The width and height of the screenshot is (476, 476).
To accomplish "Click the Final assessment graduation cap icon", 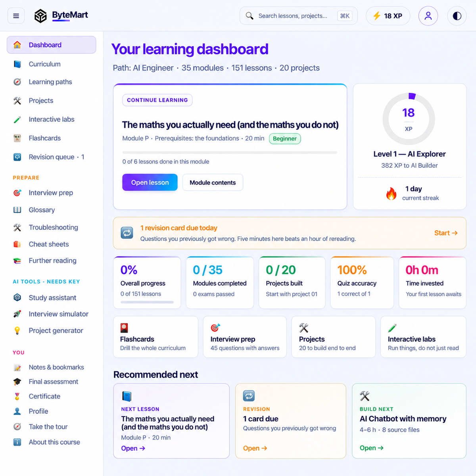I will [x=17, y=382].
